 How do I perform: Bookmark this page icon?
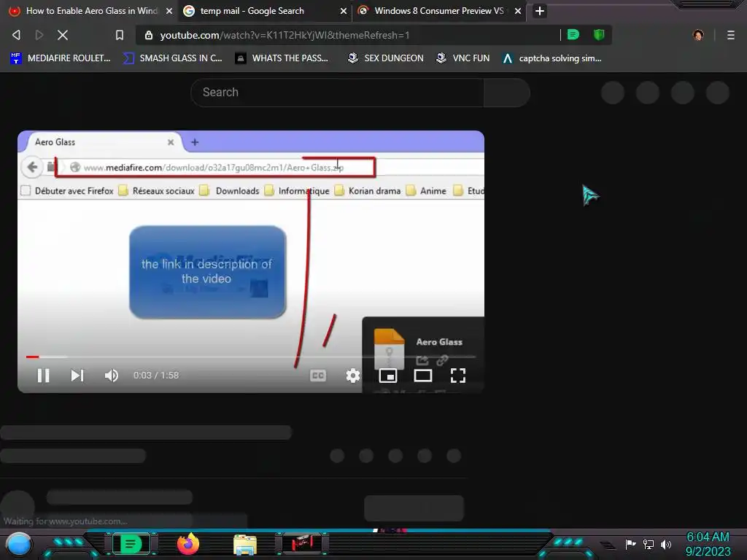(x=120, y=35)
